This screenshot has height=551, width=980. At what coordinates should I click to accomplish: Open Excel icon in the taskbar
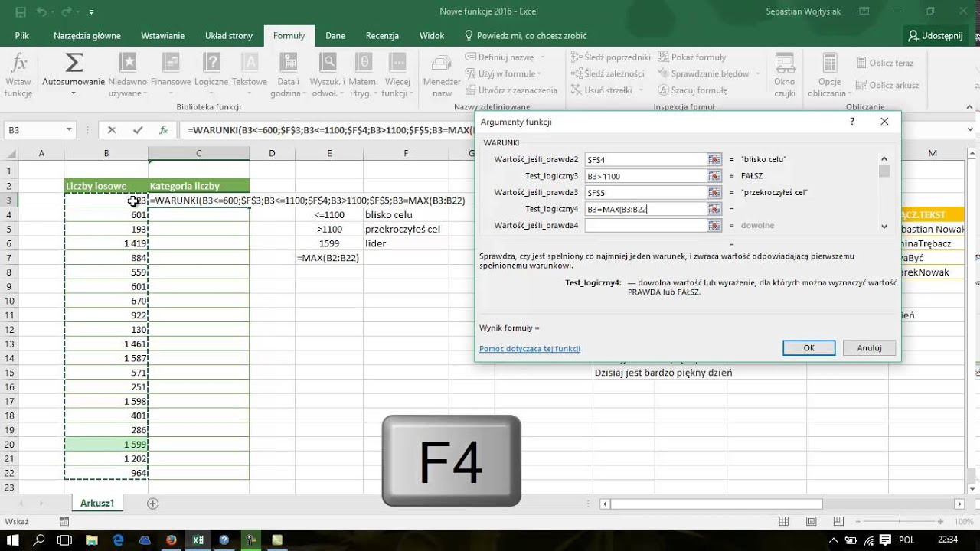point(198,540)
